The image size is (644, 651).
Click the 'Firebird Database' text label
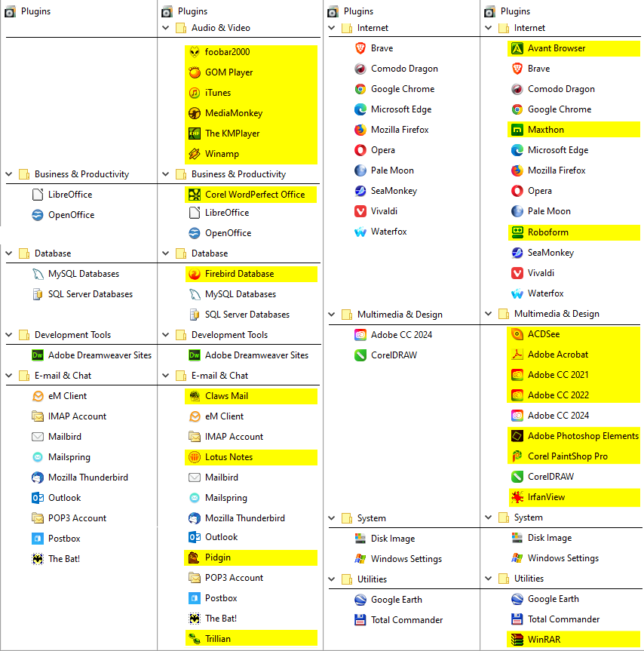coord(239,274)
